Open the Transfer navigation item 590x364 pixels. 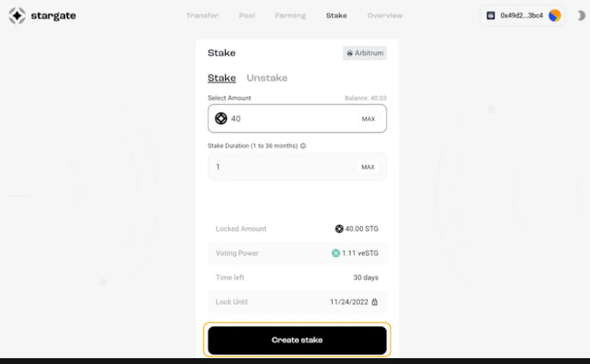pyautogui.click(x=202, y=15)
